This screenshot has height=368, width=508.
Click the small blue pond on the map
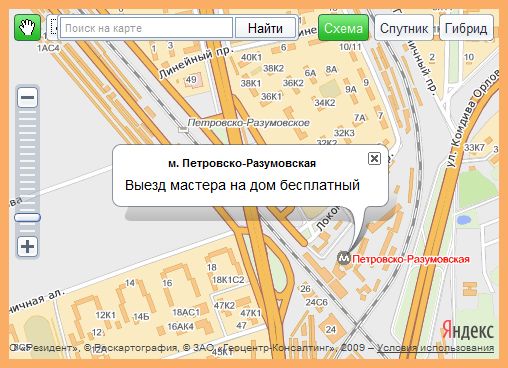click(463, 220)
